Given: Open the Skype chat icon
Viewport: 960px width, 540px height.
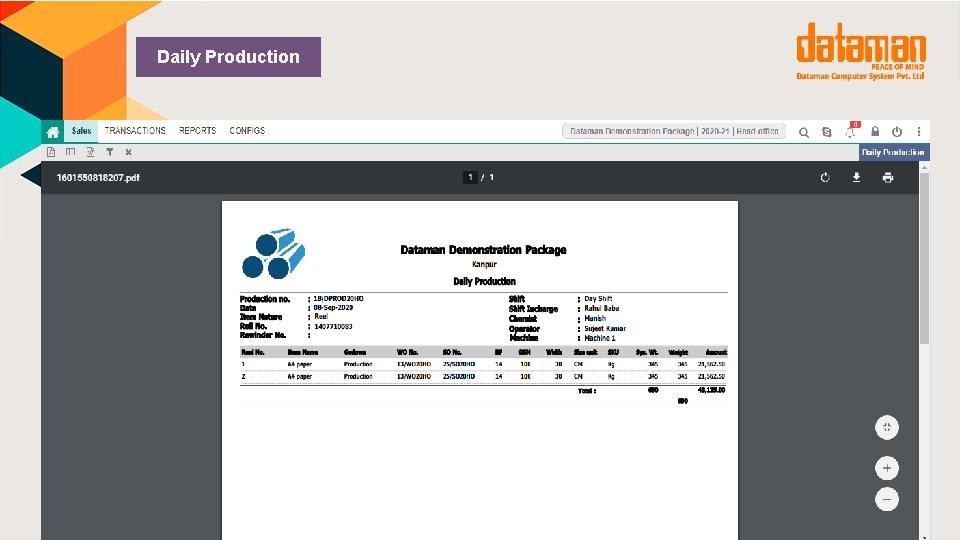Looking at the screenshot, I should 827,132.
